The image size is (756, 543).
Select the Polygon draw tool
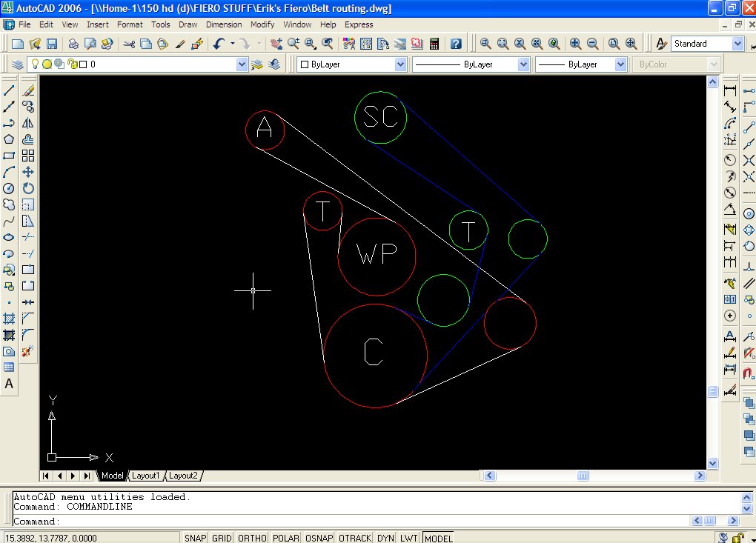click(x=9, y=139)
